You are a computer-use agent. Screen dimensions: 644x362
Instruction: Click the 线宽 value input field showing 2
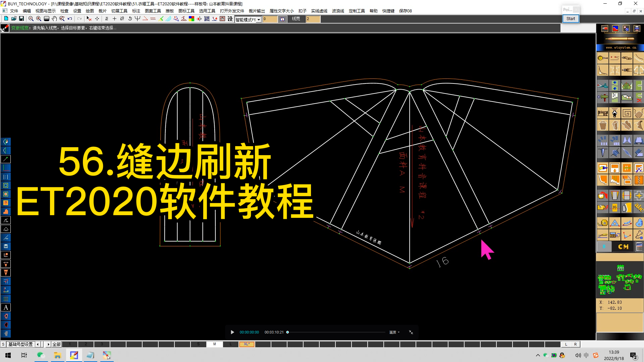(313, 19)
